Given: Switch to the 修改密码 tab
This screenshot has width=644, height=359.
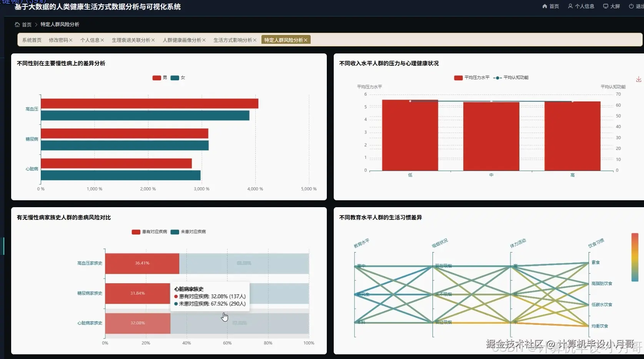Looking at the screenshot, I should [58, 40].
